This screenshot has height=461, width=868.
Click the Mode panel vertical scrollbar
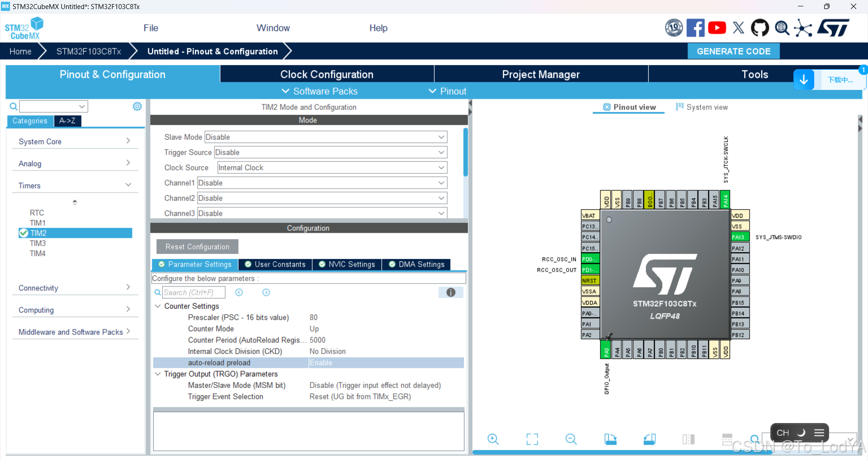[x=465, y=152]
